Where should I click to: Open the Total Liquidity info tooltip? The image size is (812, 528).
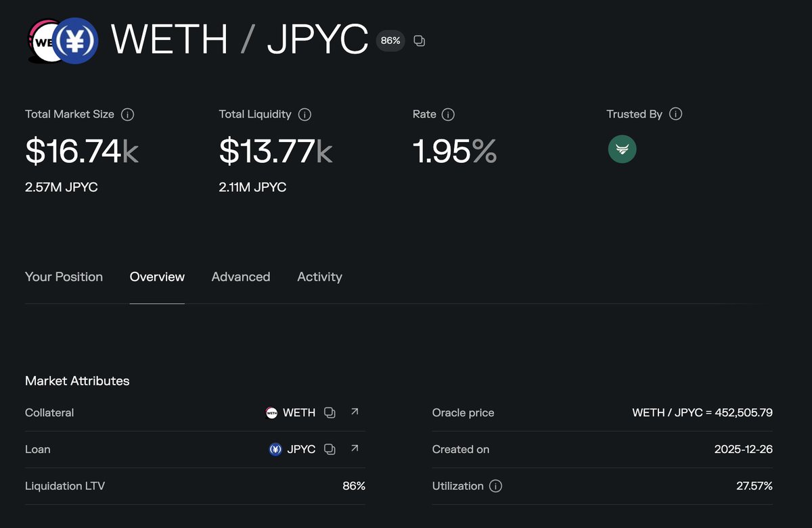tap(304, 114)
